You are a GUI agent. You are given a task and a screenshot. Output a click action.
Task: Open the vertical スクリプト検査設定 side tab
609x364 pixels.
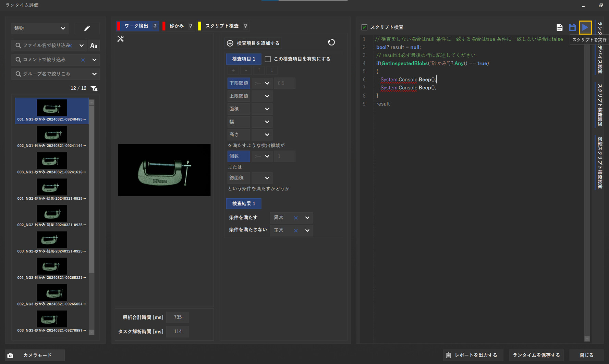pyautogui.click(x=599, y=104)
